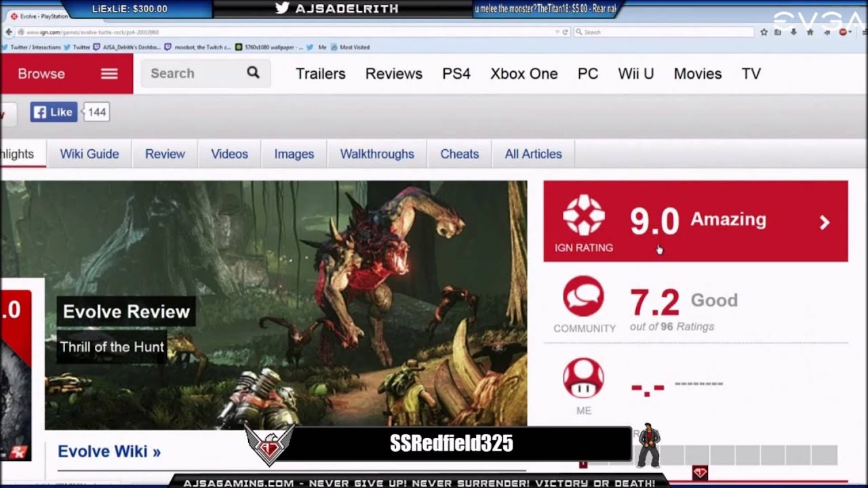This screenshot has width=868, height=488.
Task: Switch to the Wiki Guide tab
Action: (x=90, y=154)
